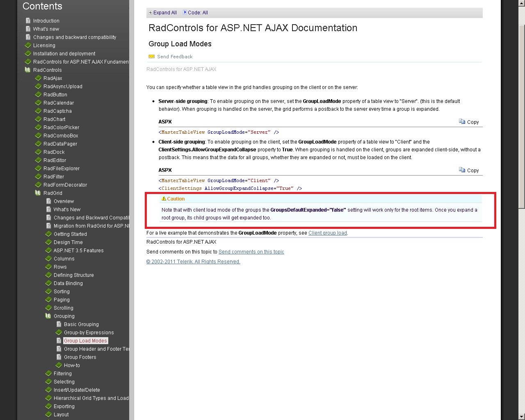Click the Send Feedback link
Image resolution: width=525 pixels, height=420 pixels.
[x=175, y=57]
